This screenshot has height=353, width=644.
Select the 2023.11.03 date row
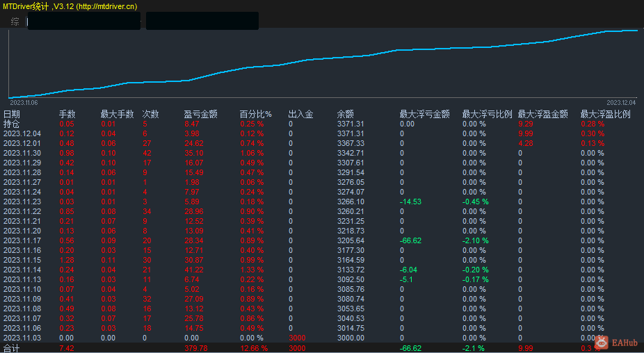coord(22,338)
